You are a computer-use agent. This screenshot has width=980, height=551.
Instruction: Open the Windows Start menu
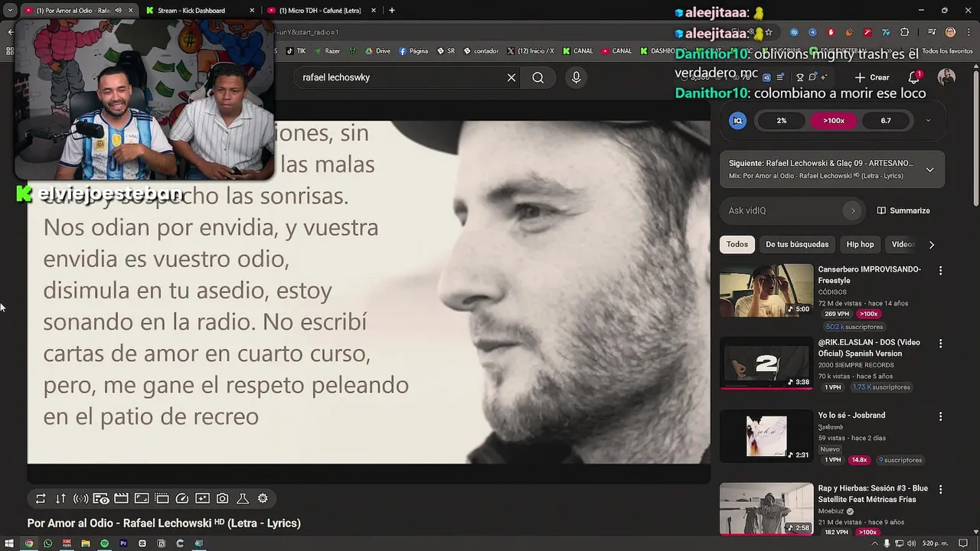(x=9, y=543)
